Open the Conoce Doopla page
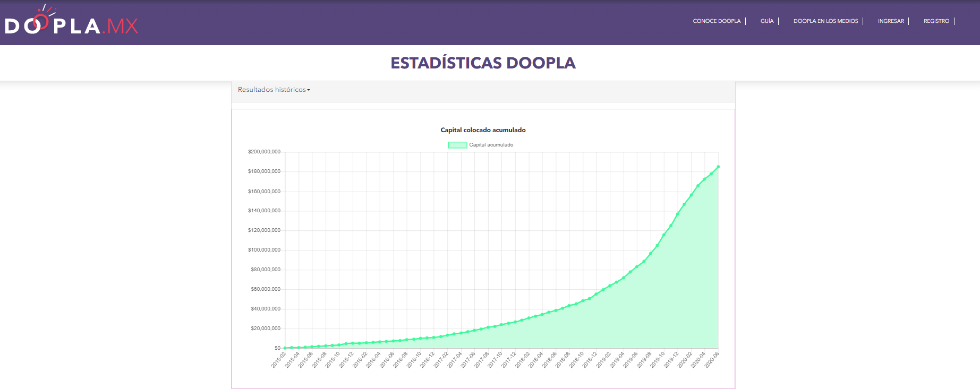 click(717, 21)
